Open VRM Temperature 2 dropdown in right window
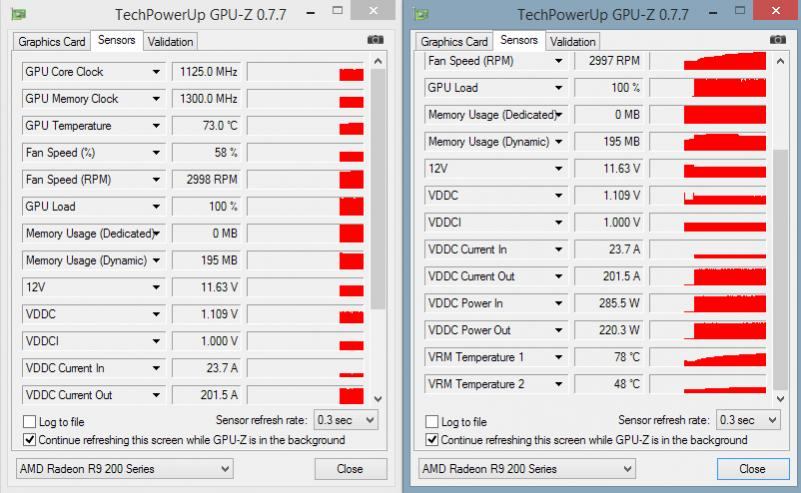This screenshot has height=493, width=801. pos(558,384)
